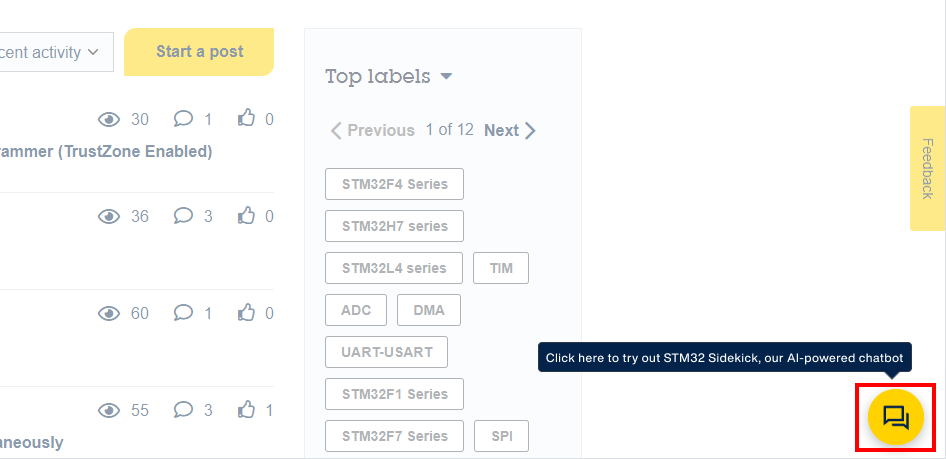Click the thumbs-up icon with 1 like
946x459 pixels.
(x=246, y=410)
